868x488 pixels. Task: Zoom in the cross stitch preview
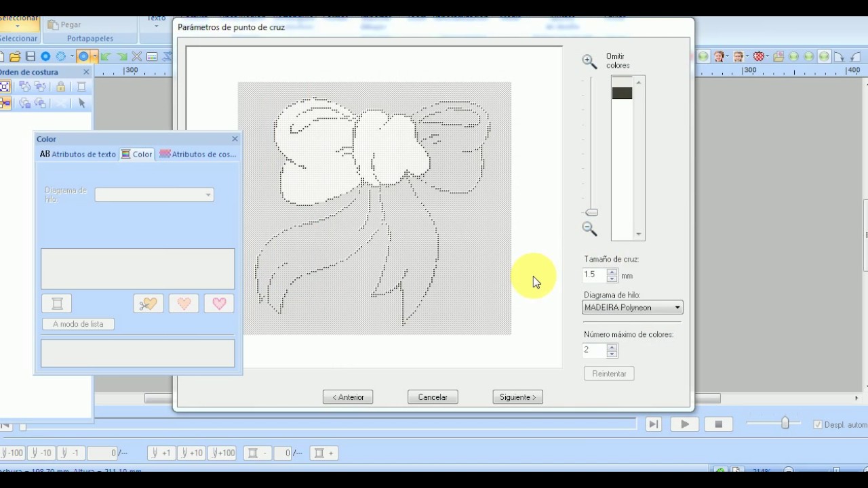click(x=589, y=62)
